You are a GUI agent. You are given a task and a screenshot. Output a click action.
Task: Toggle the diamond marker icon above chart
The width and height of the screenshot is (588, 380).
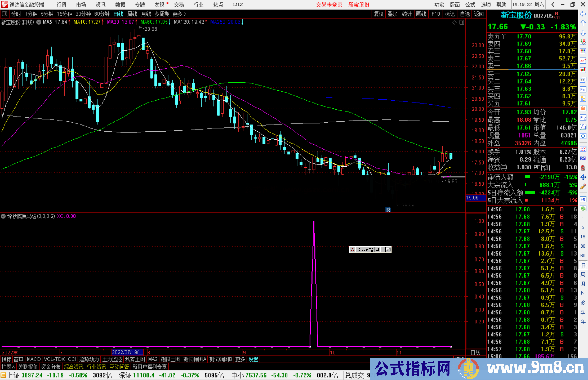point(454,22)
